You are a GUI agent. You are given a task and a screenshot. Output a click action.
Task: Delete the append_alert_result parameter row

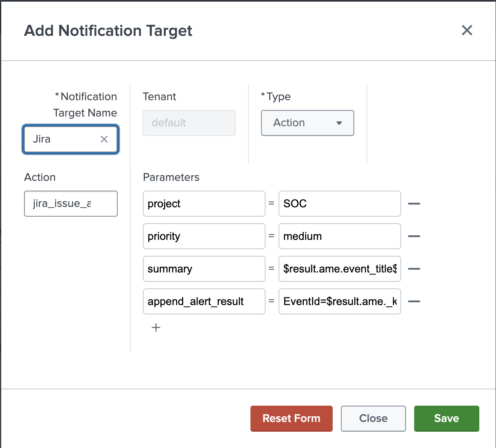[414, 301]
